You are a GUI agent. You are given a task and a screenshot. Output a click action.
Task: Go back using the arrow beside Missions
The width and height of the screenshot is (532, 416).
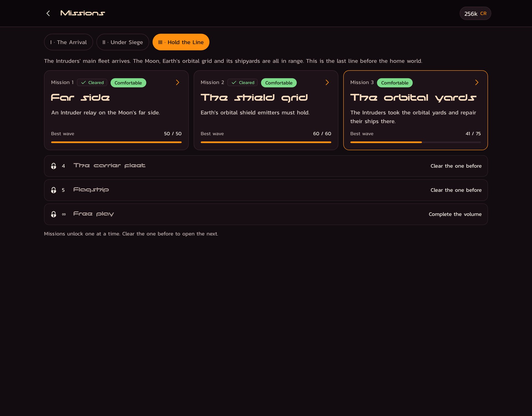tap(48, 13)
